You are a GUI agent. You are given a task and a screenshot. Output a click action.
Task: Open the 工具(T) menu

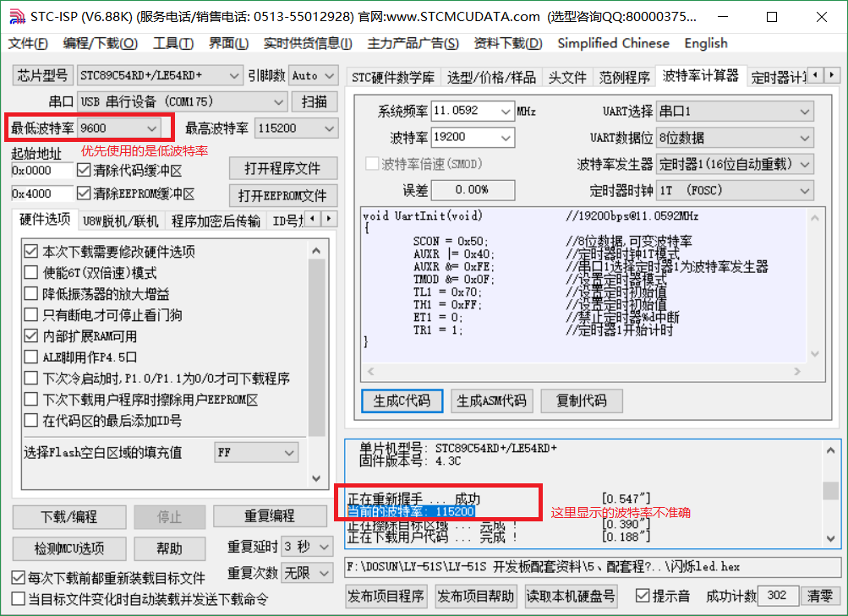pyautogui.click(x=173, y=43)
